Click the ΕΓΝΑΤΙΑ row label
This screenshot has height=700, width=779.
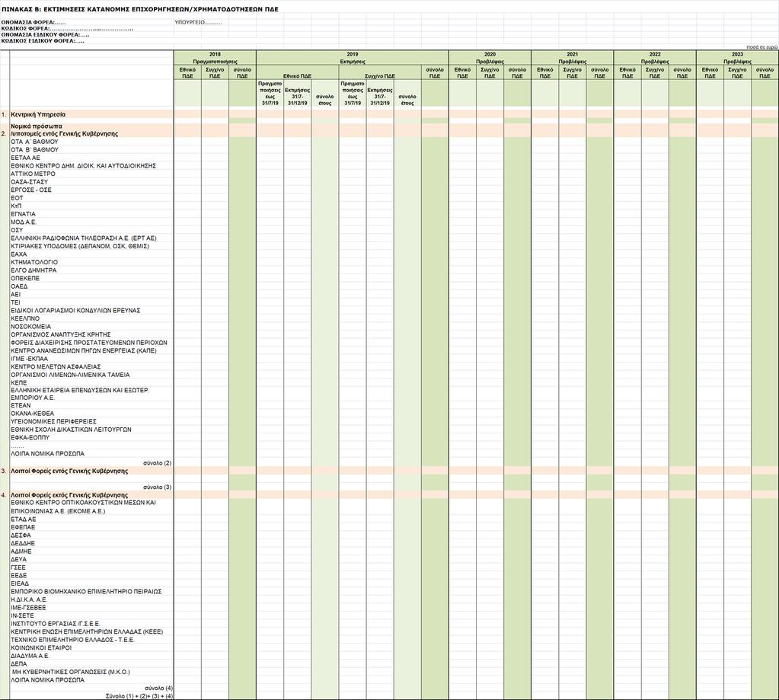pyautogui.click(x=24, y=214)
